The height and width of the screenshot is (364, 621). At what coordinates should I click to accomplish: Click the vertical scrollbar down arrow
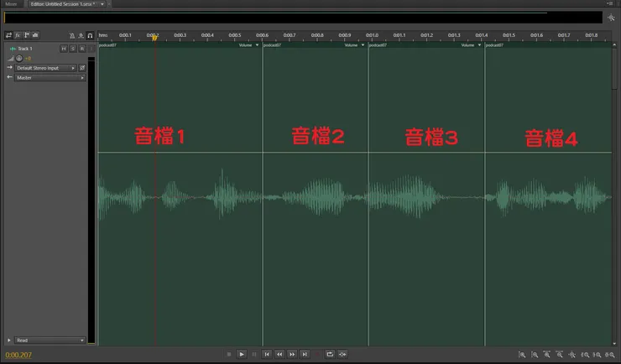click(x=614, y=344)
